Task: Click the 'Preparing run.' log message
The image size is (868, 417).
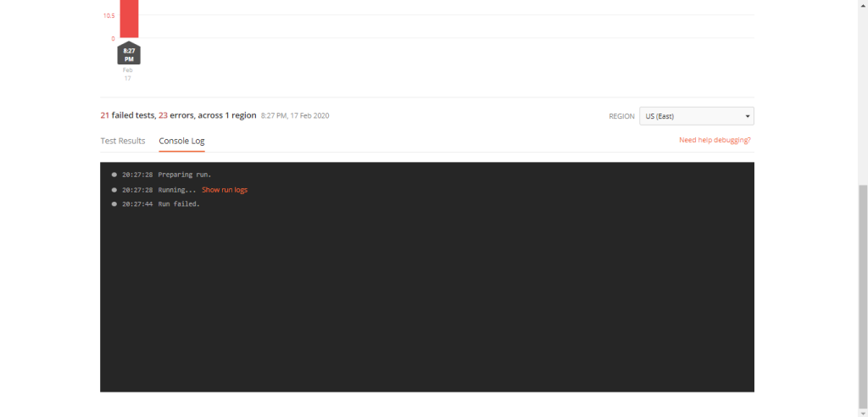Action: 184,175
